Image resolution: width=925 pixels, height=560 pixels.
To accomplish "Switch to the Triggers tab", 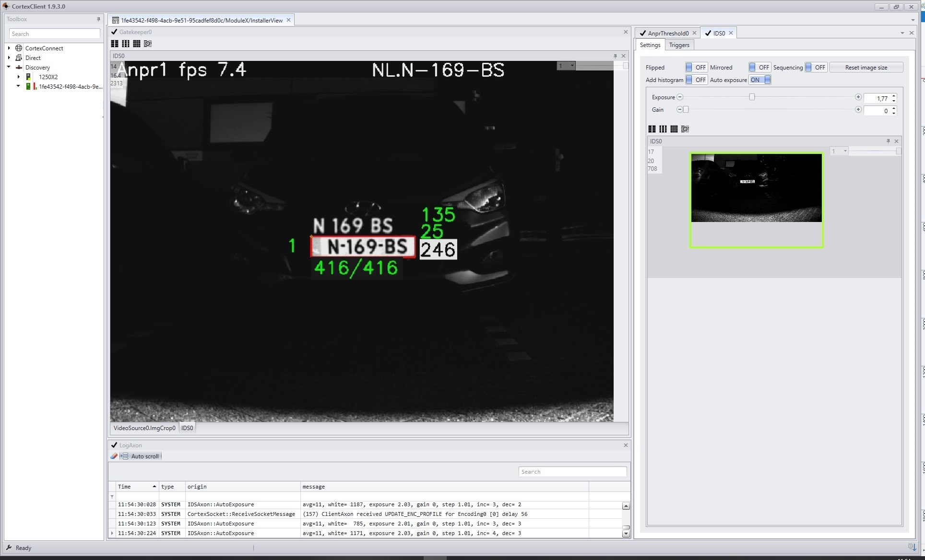I will click(x=679, y=45).
